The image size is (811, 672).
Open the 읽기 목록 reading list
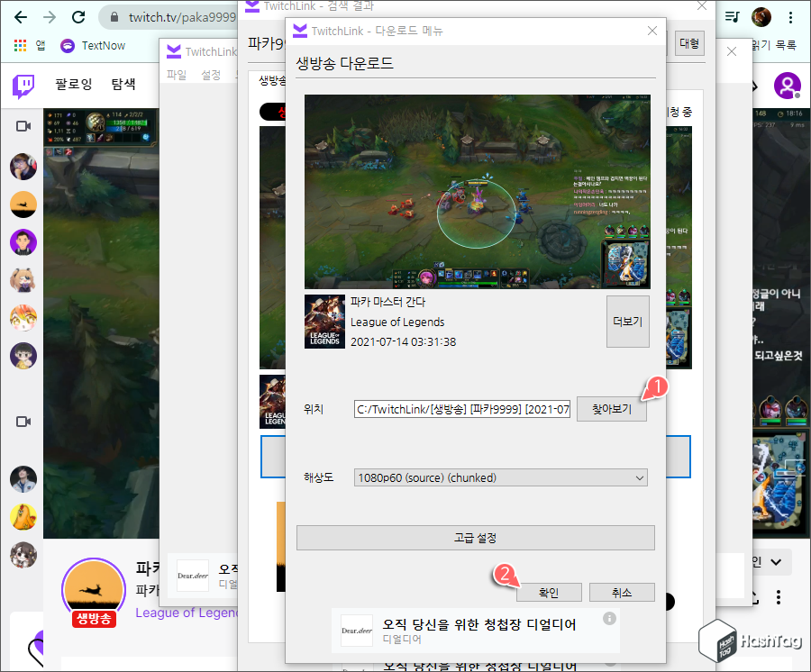click(x=774, y=45)
